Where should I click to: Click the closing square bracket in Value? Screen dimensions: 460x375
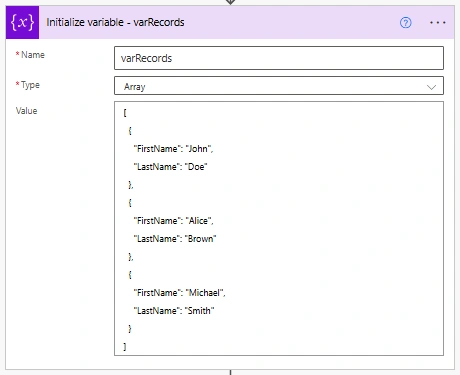(125, 347)
